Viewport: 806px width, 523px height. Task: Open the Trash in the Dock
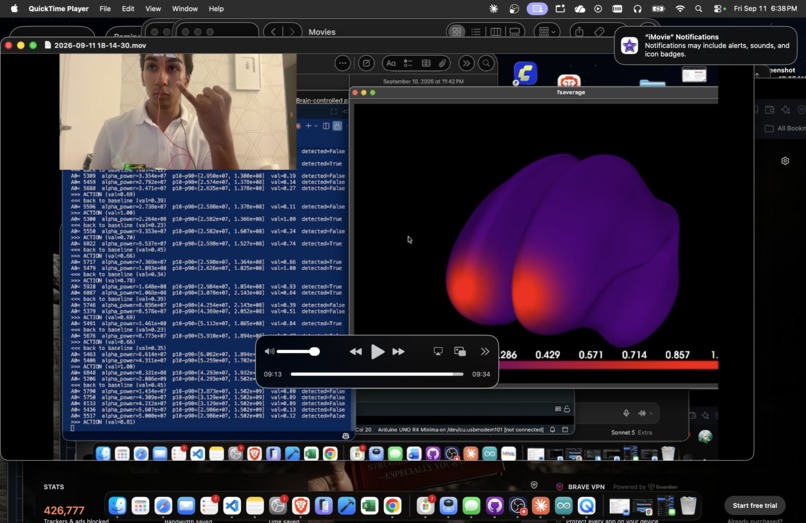pyautogui.click(x=688, y=506)
